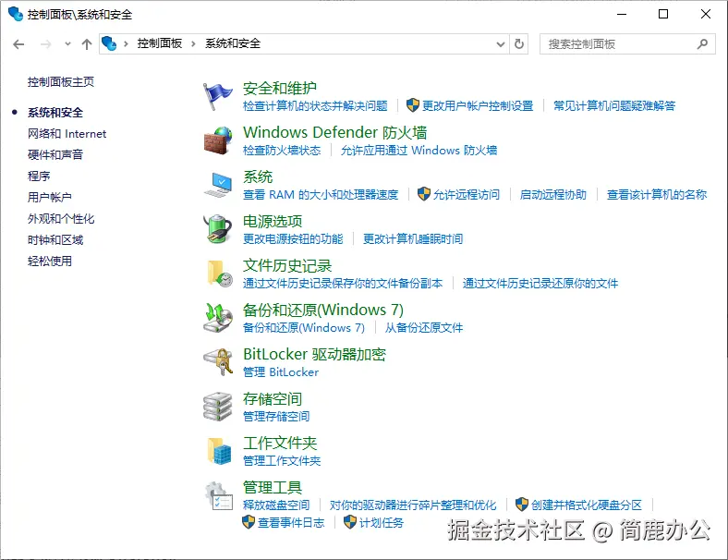Open 程序 category in sidebar

tap(39, 176)
